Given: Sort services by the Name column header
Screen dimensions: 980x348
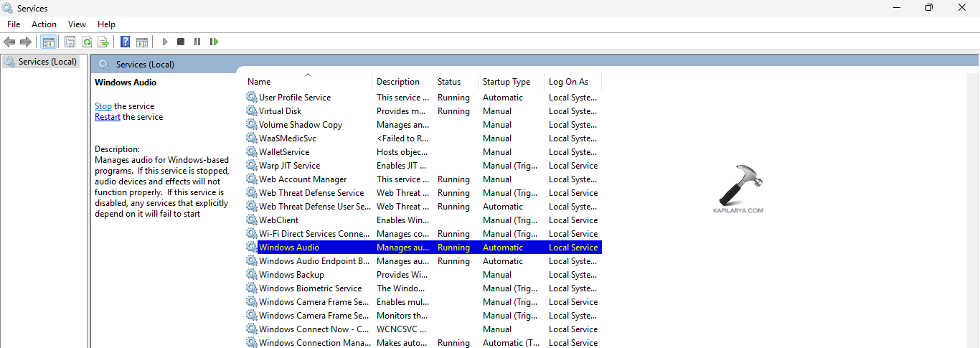Looking at the screenshot, I should 259,82.
